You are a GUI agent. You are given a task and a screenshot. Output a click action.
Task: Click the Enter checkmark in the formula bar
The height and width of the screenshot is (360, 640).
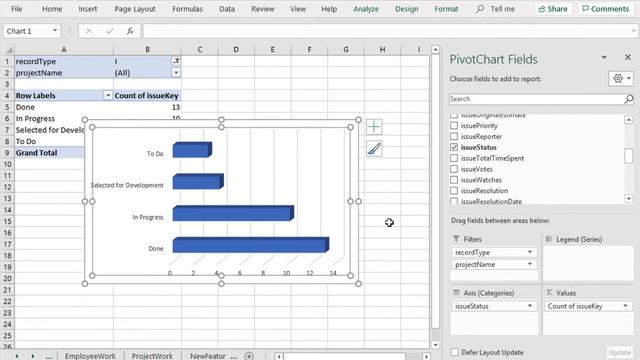click(109, 31)
